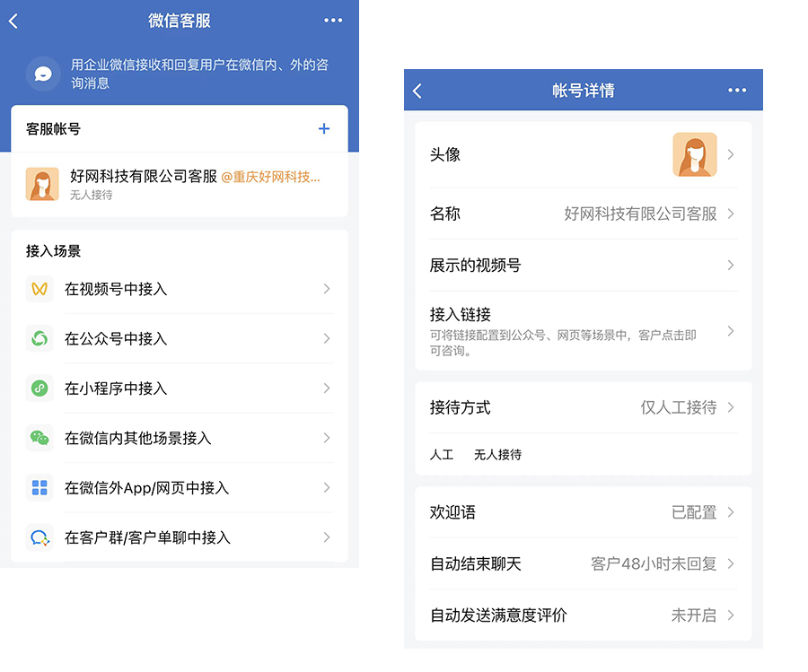Viewport: 808px width, 672px height.
Task: Tap the avatar image in 头像 row
Action: (x=695, y=154)
